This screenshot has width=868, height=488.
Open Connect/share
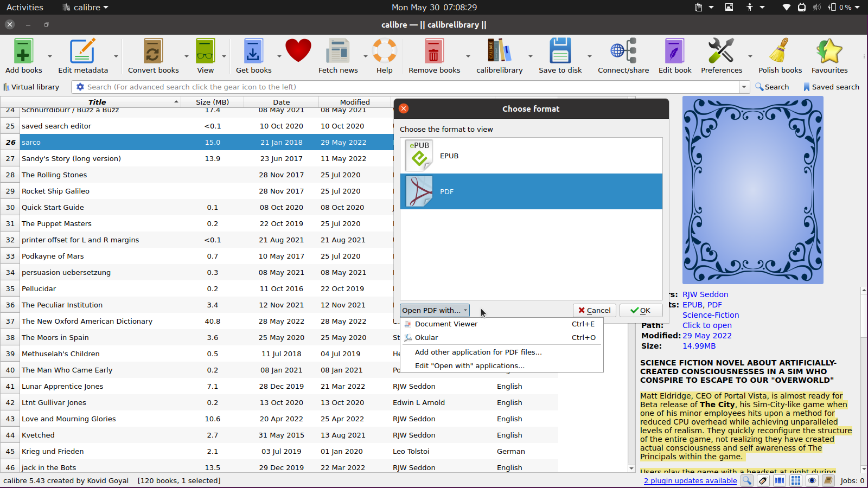(x=623, y=51)
